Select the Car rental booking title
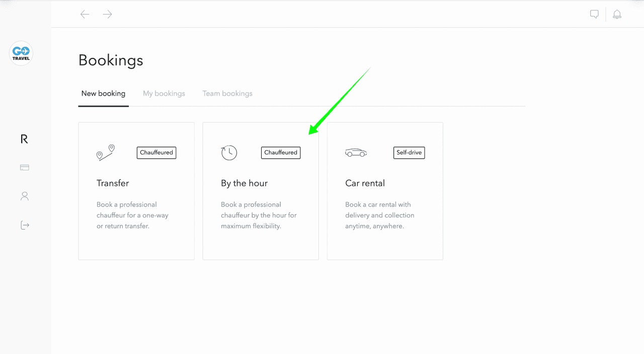 point(365,183)
